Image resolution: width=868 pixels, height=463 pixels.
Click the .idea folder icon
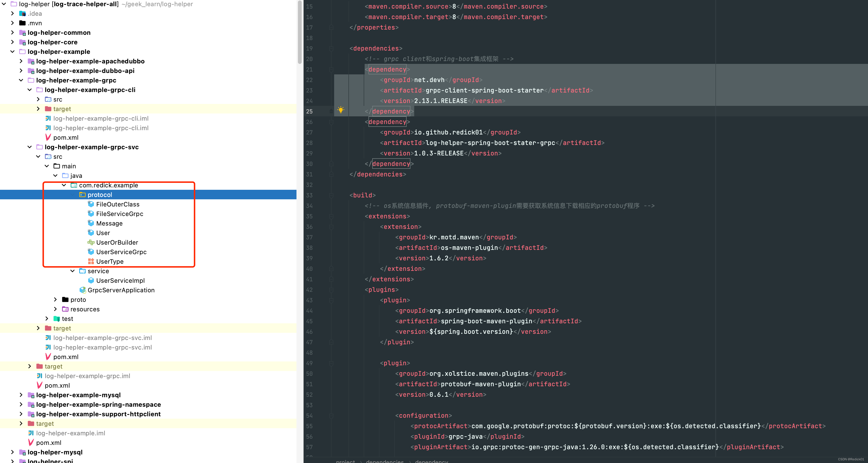point(23,14)
